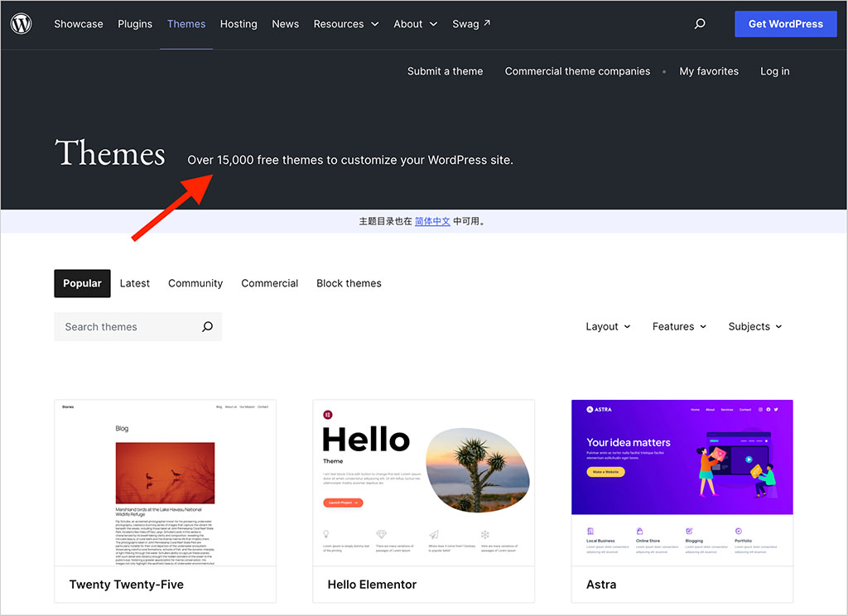
Task: Expand the About menu
Action: pos(415,24)
